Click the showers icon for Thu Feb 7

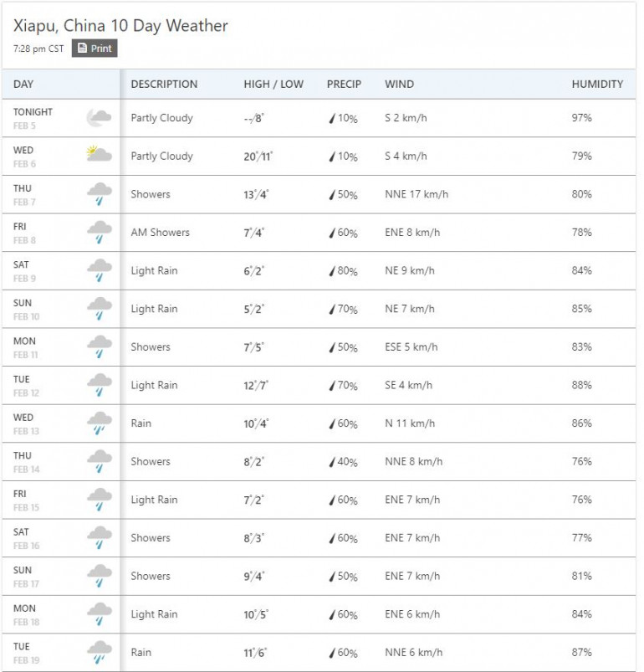point(100,194)
